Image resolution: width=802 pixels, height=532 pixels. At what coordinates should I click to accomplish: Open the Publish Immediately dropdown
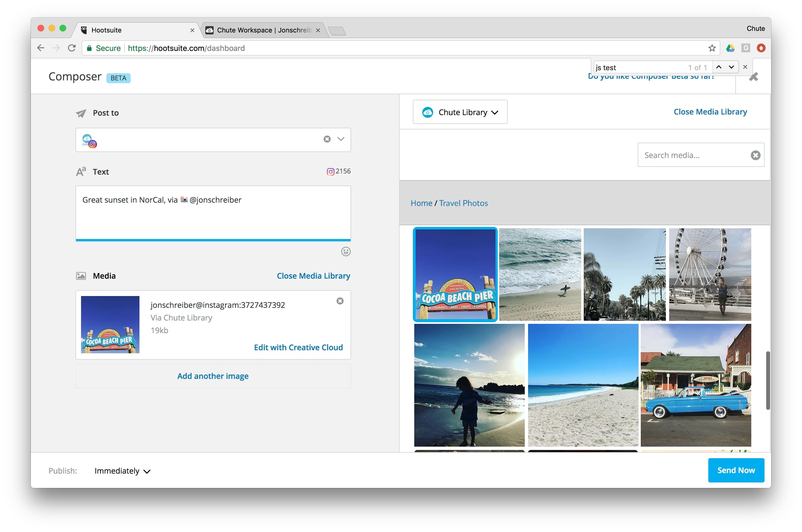tap(121, 471)
